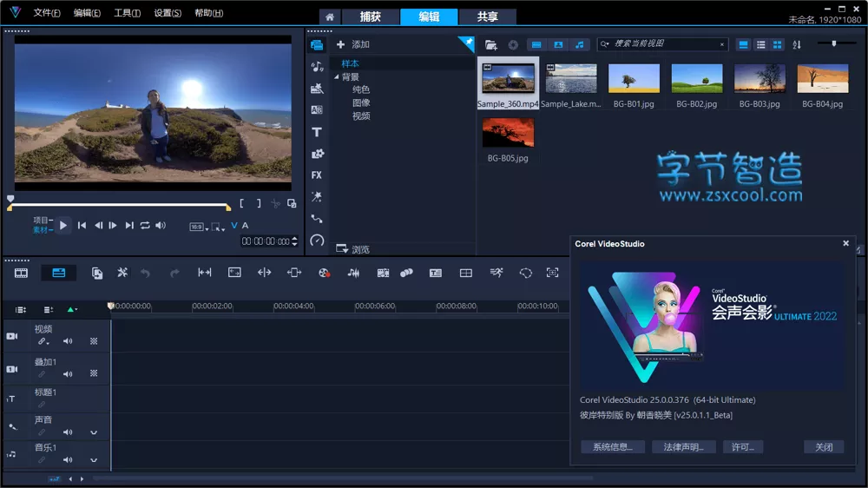Viewport: 868px width, 488px height.
Task: Collapse the 背景 tree folder
Action: coord(337,77)
